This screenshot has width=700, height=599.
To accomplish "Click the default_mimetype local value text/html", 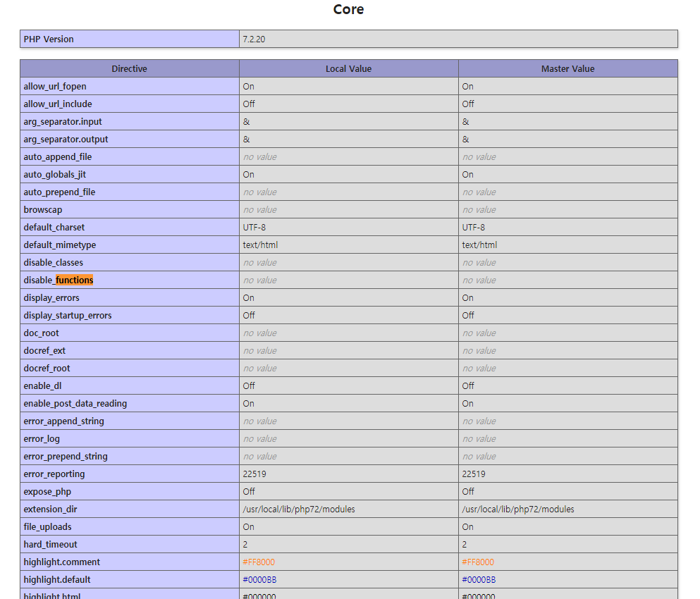I will [261, 245].
